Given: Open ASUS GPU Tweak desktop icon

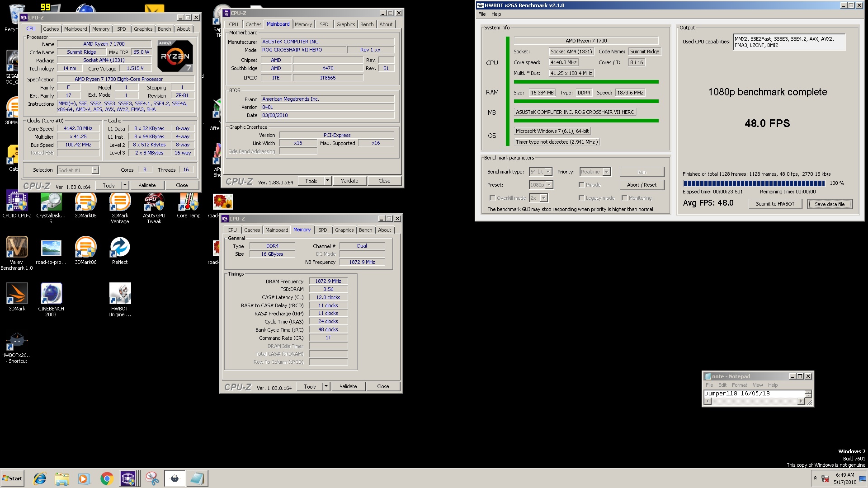Looking at the screenshot, I should (154, 207).
